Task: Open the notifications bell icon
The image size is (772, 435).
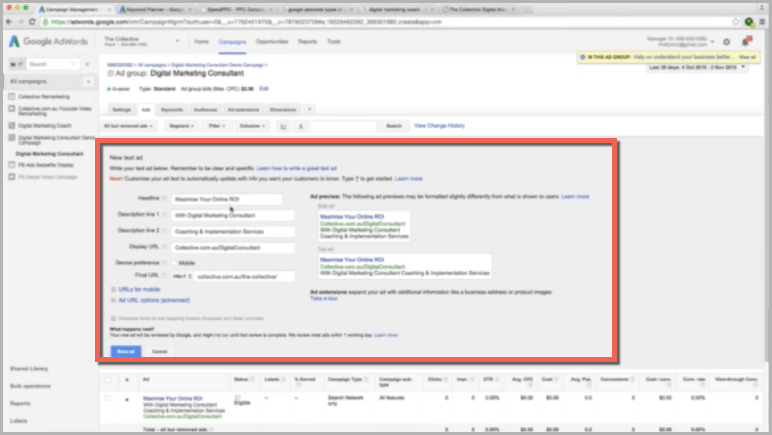Action: pos(745,42)
